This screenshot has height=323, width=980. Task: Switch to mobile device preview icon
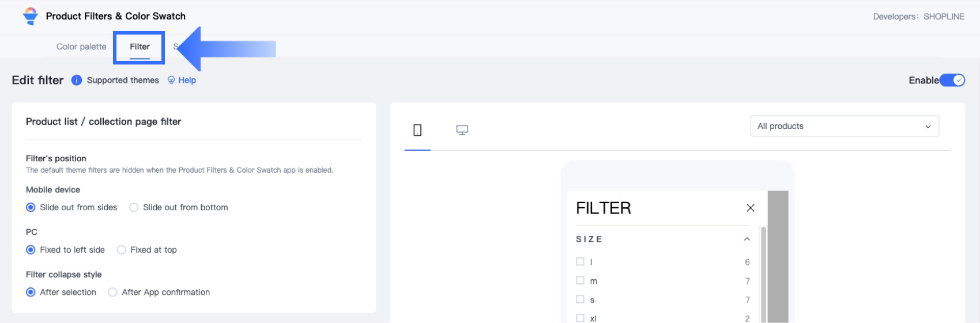coord(417,130)
